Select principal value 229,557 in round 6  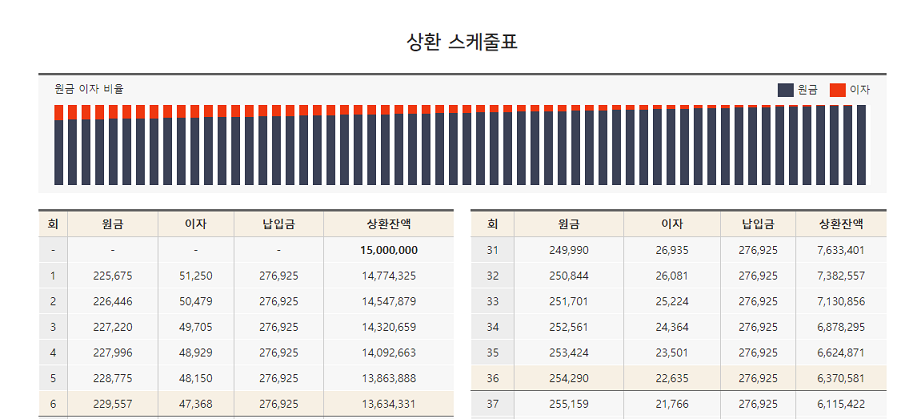click(113, 404)
